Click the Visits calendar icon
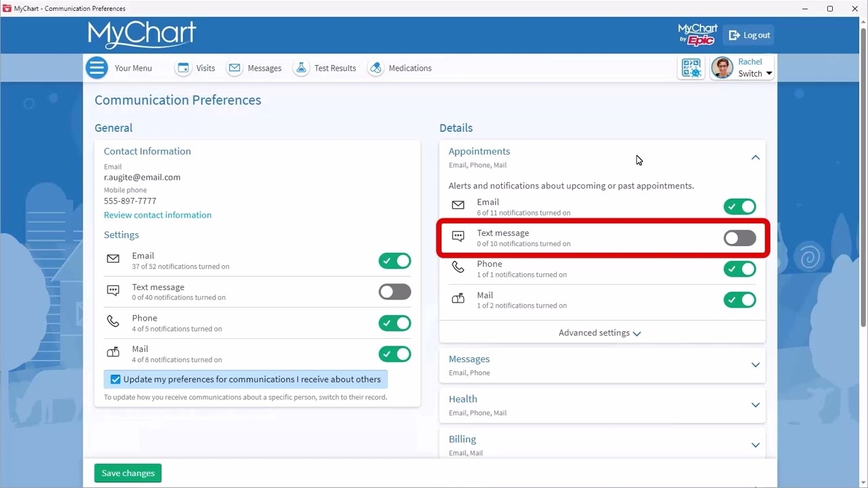868x488 pixels. pos(183,68)
